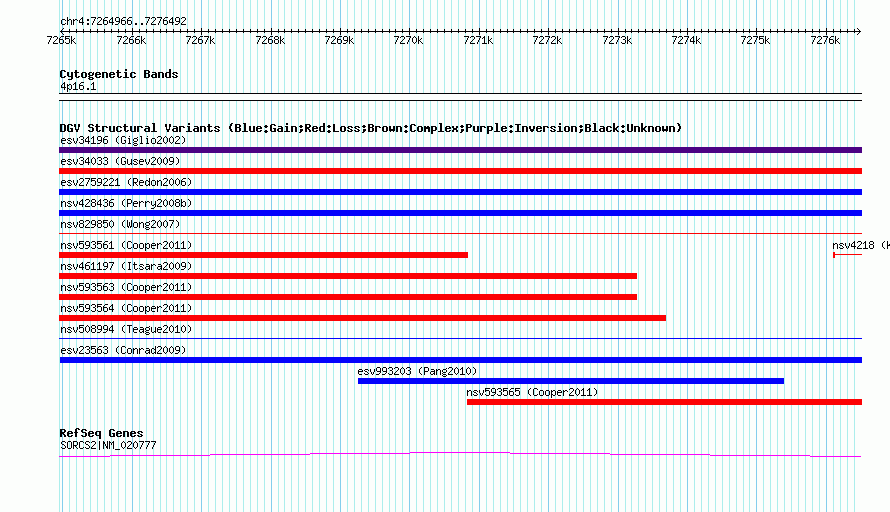Image resolution: width=890 pixels, height=512 pixels.
Task: Select the 4p16.1 band label
Action: (78, 86)
